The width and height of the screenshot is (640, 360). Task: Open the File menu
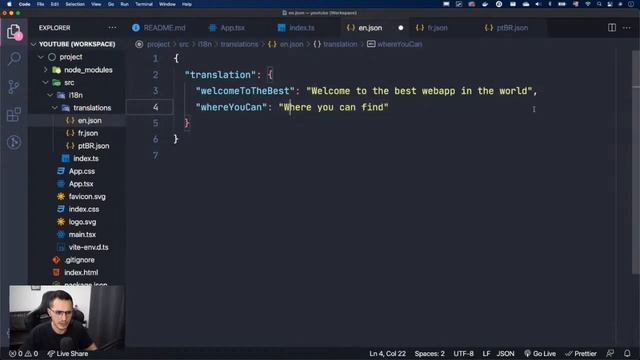pos(40,4)
